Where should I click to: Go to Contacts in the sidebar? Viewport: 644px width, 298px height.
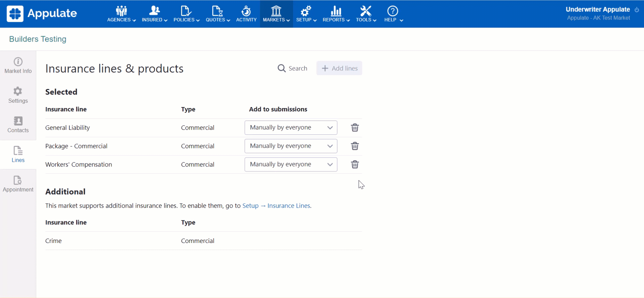(18, 125)
